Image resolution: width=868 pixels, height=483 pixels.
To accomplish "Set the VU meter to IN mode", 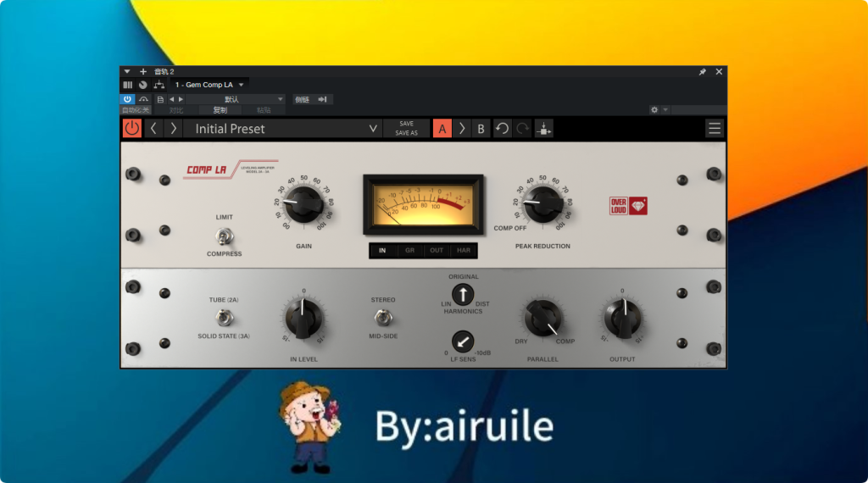I will click(382, 251).
